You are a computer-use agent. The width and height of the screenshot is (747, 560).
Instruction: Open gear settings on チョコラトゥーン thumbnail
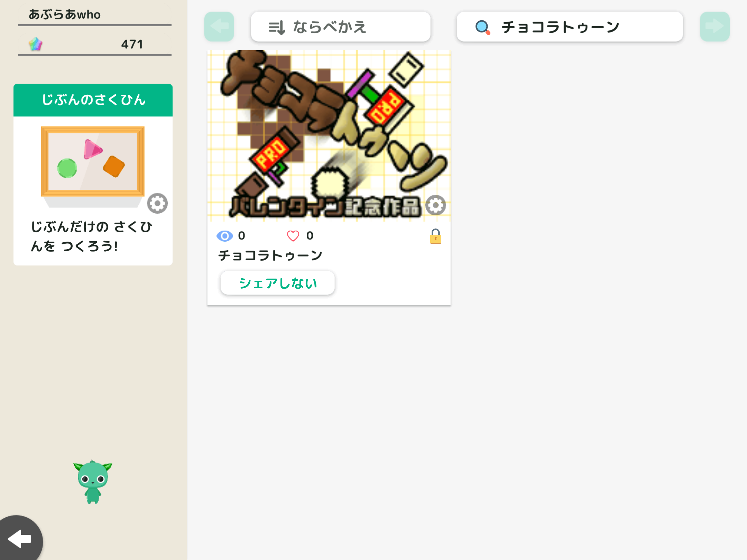(x=435, y=205)
